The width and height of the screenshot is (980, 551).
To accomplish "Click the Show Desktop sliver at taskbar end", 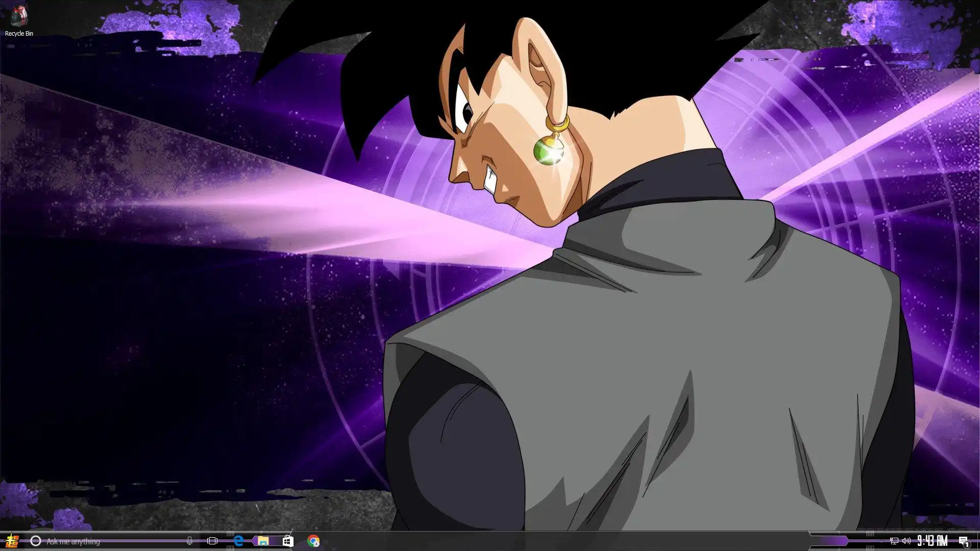I will click(978, 541).
